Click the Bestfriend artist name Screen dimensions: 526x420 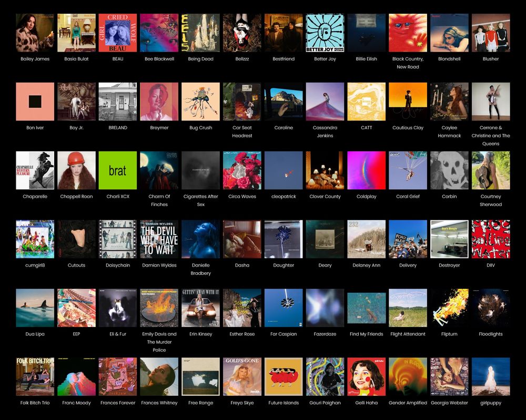pyautogui.click(x=284, y=59)
